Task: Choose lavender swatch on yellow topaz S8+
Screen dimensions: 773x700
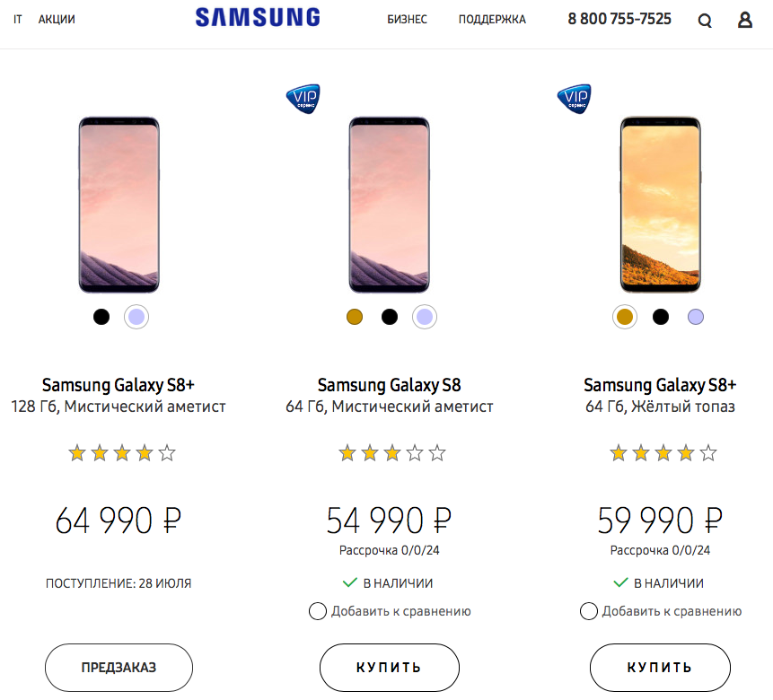Action: tap(696, 317)
